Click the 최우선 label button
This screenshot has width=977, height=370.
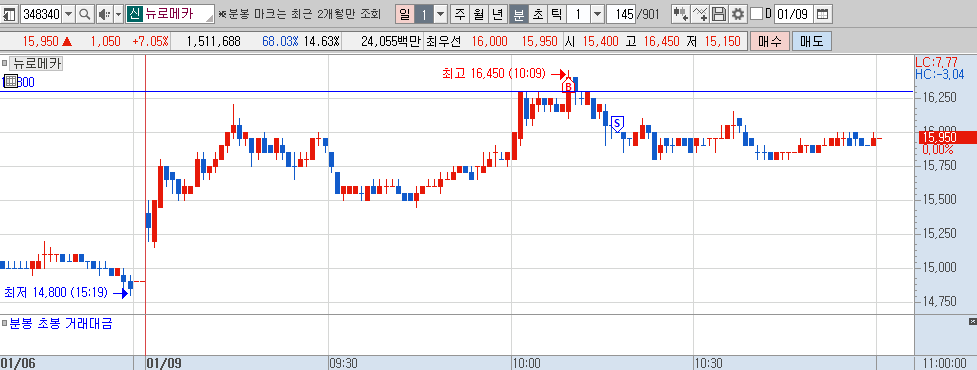pos(444,42)
